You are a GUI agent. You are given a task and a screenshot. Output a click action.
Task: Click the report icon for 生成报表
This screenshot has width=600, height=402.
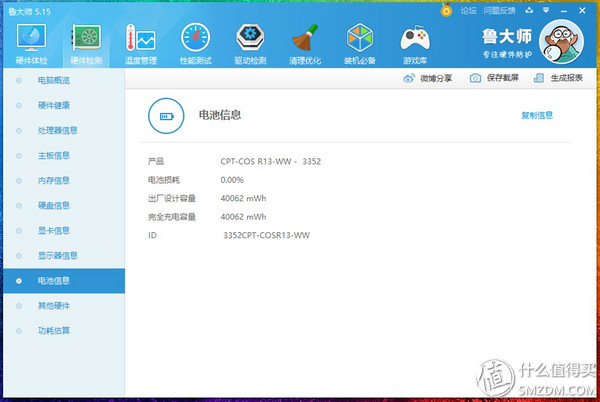pyautogui.click(x=539, y=78)
